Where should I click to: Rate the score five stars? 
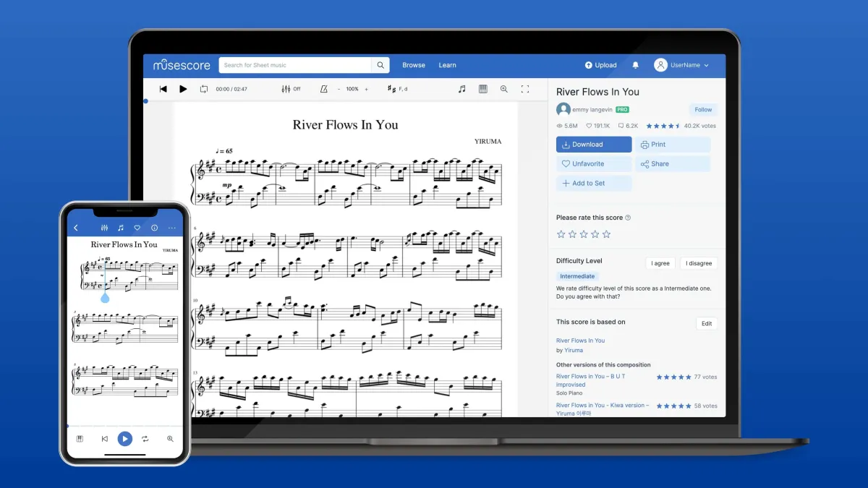tap(607, 234)
